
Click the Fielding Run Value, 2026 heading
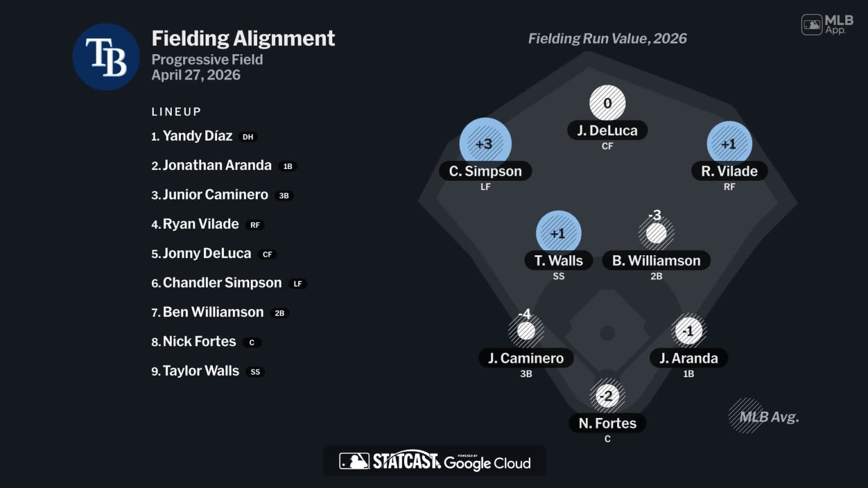point(607,38)
